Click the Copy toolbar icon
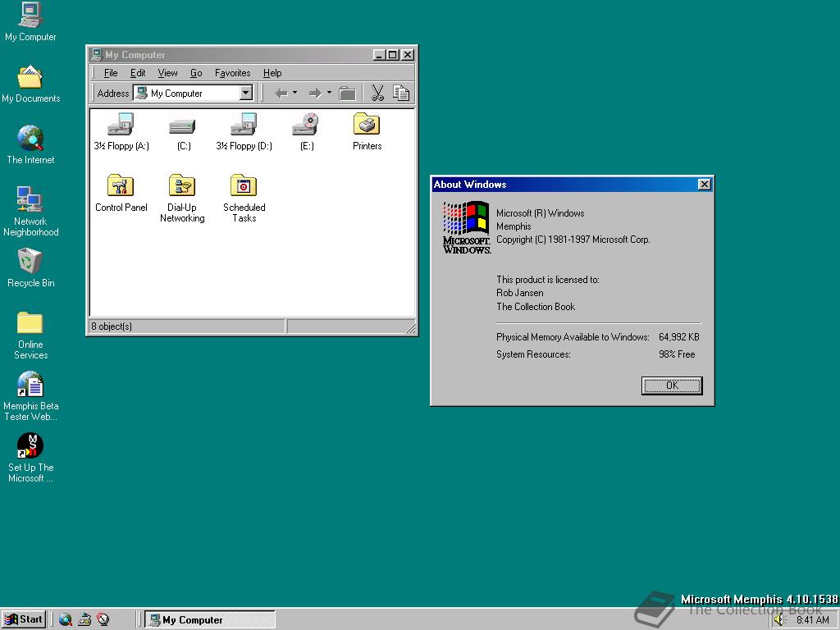The height and width of the screenshot is (630, 840). point(401,94)
